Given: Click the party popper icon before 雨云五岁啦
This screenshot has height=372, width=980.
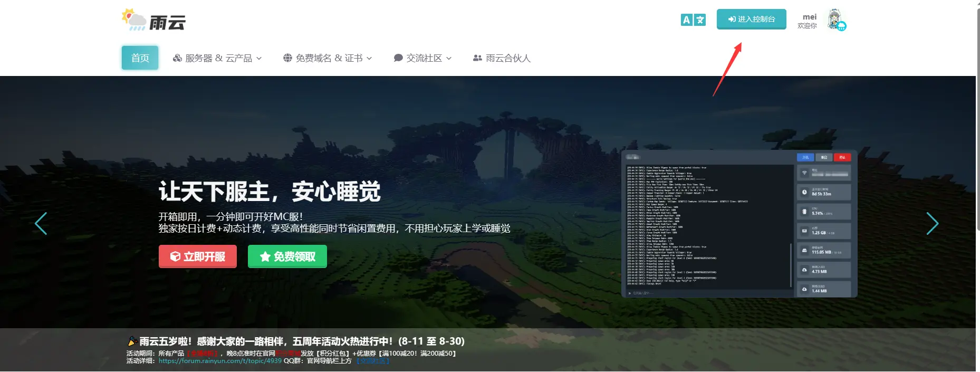Looking at the screenshot, I should 132,341.
